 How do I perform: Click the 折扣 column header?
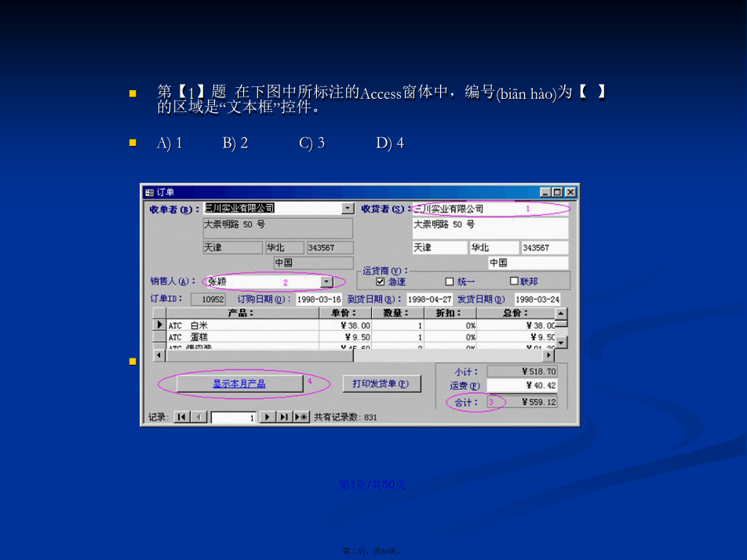pyautogui.click(x=450, y=313)
